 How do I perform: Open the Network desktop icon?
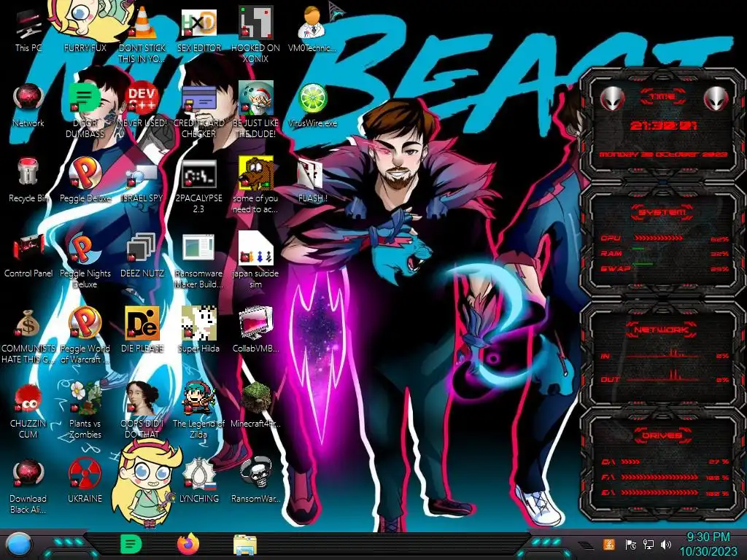pyautogui.click(x=28, y=105)
